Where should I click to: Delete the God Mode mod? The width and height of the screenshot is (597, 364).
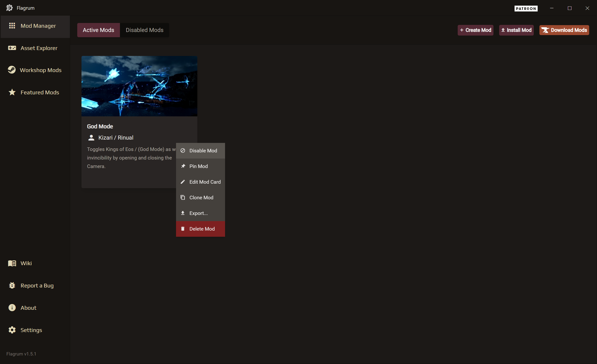click(x=202, y=228)
